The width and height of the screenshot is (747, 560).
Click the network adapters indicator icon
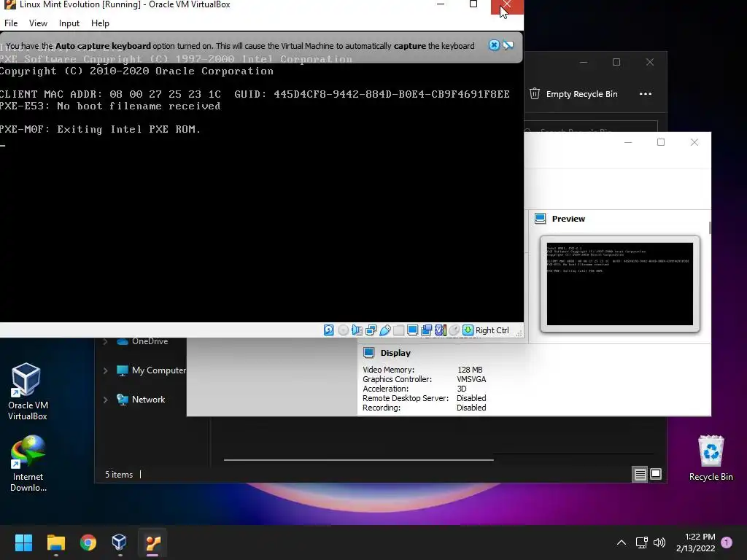coord(371,330)
